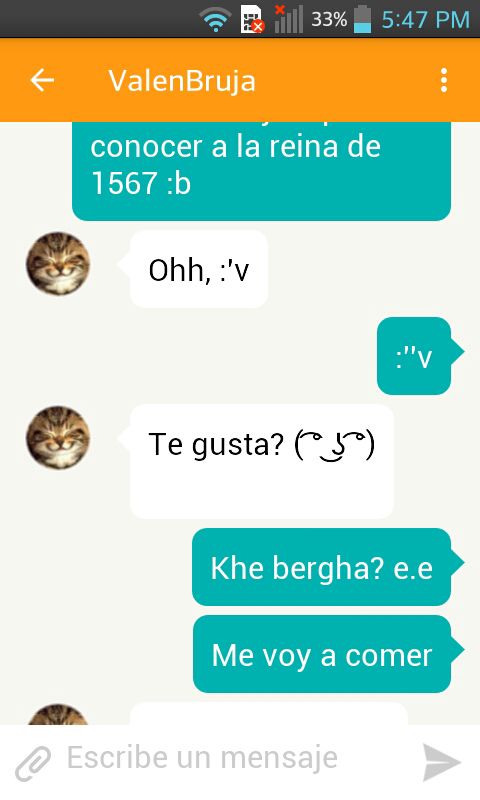The image size is (480, 800).
Task: Tap the cat avatar beside 'Te gusta?'
Action: click(58, 437)
